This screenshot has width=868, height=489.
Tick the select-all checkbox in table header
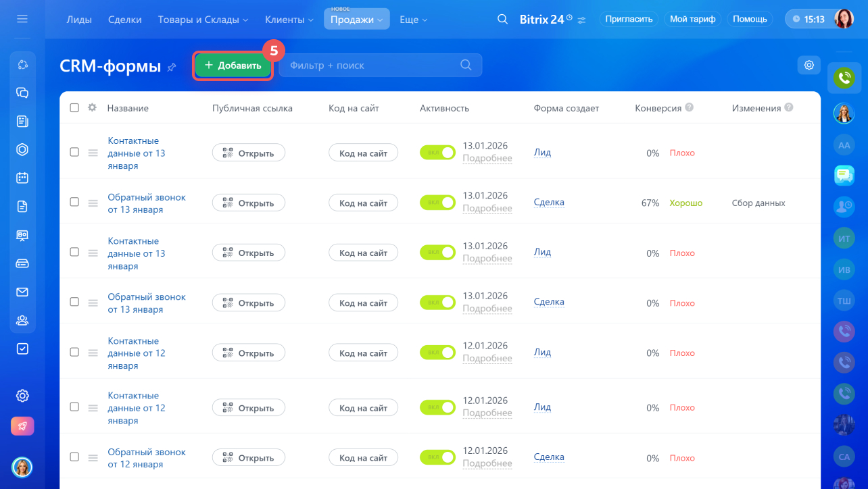(74, 107)
